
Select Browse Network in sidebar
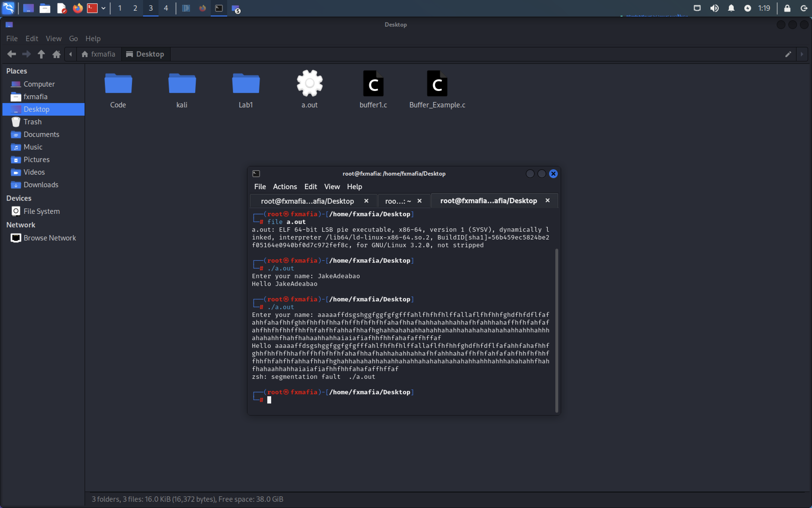coord(43,238)
